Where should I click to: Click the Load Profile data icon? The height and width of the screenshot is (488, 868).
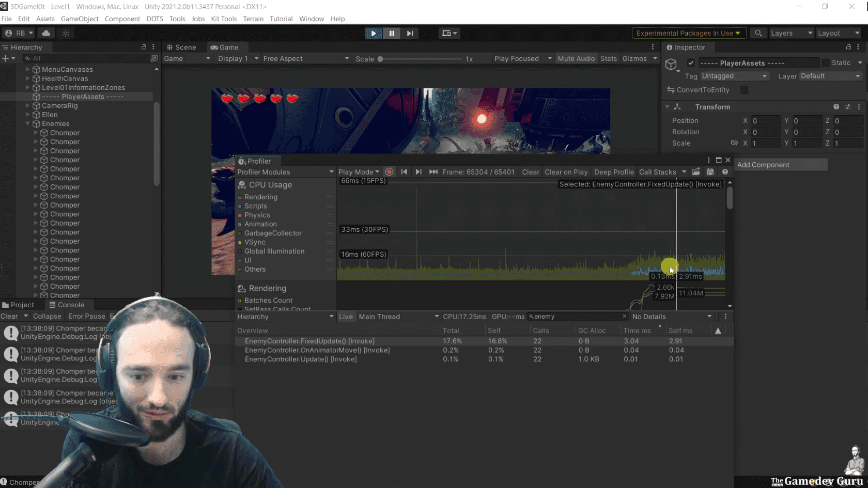tap(696, 171)
